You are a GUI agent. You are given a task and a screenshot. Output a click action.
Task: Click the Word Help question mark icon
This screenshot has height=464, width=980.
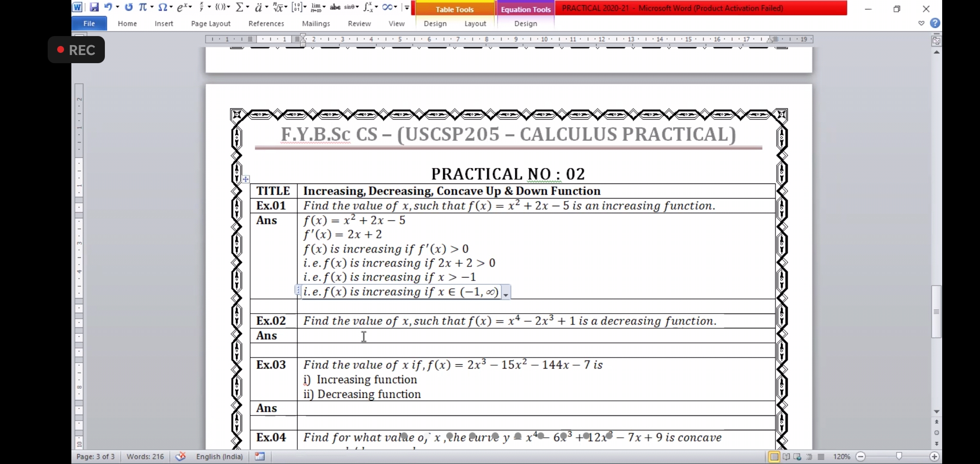point(935,23)
